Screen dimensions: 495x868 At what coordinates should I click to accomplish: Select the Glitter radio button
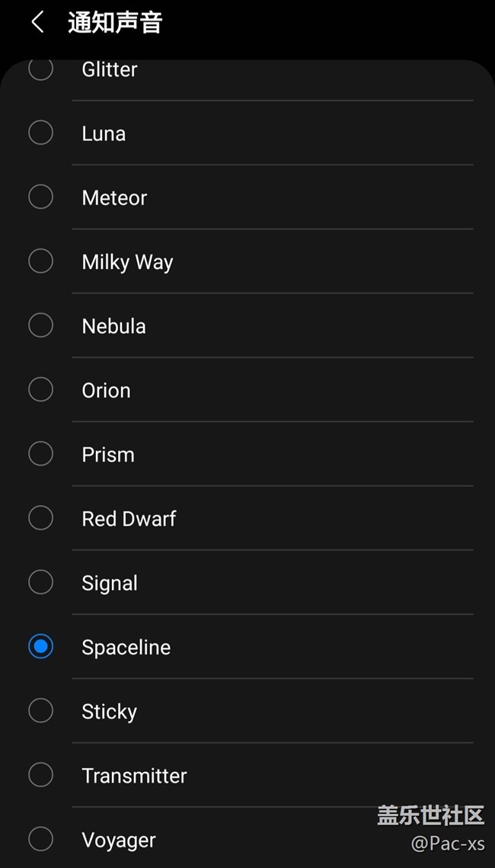40,69
